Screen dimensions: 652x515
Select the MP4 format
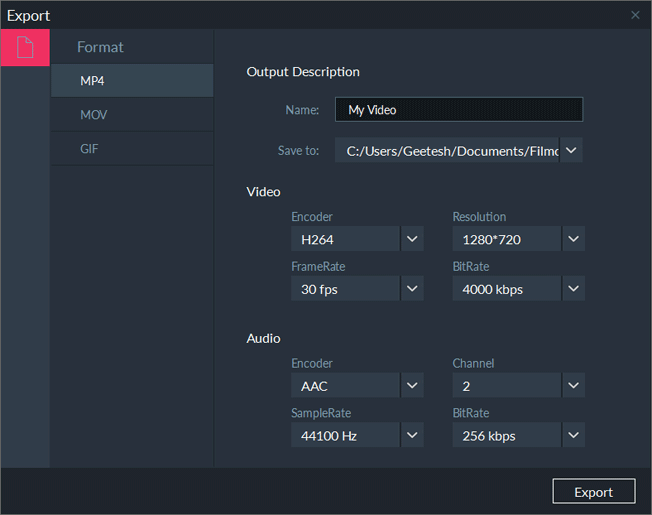(x=132, y=81)
